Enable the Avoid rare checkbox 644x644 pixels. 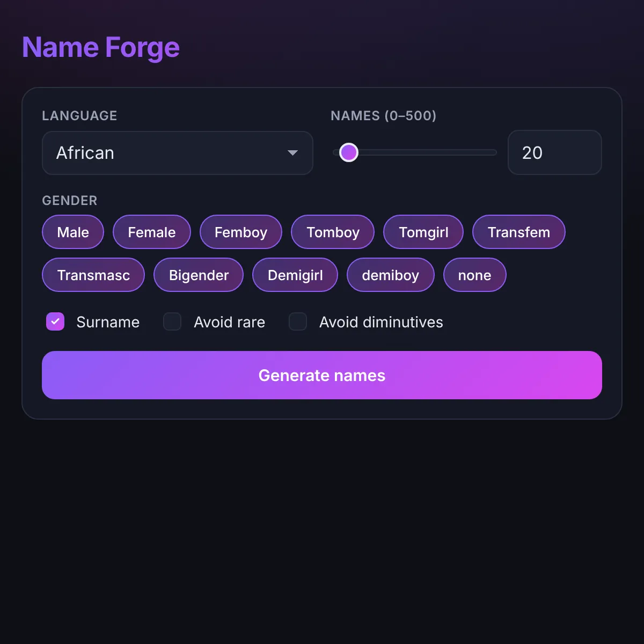[x=172, y=321]
